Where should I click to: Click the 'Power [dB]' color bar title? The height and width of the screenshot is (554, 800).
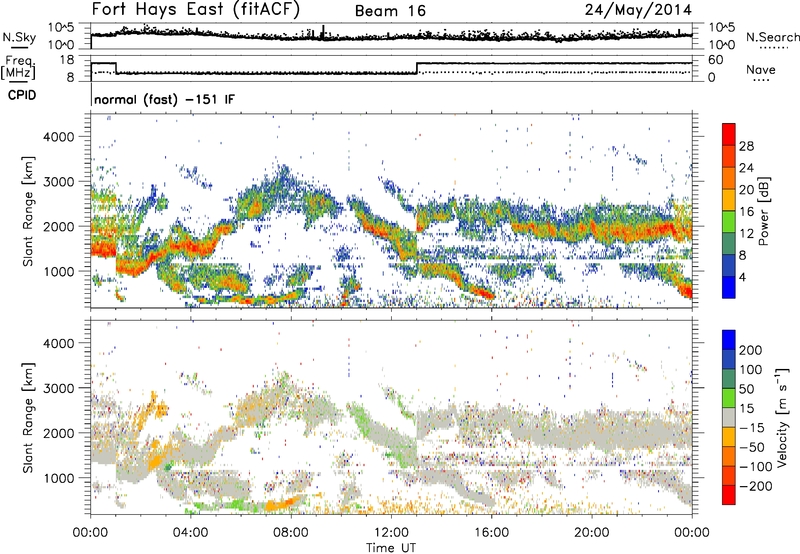click(x=764, y=211)
